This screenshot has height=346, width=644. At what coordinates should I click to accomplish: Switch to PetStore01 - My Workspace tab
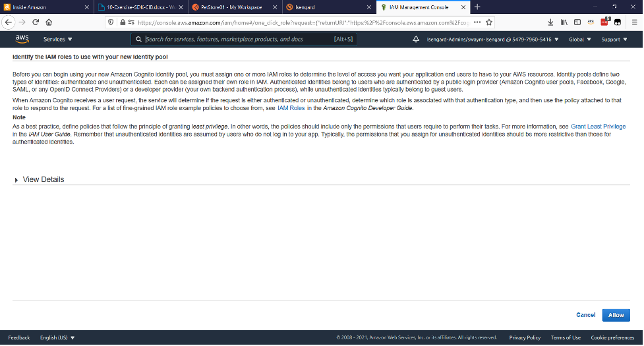[235, 7]
